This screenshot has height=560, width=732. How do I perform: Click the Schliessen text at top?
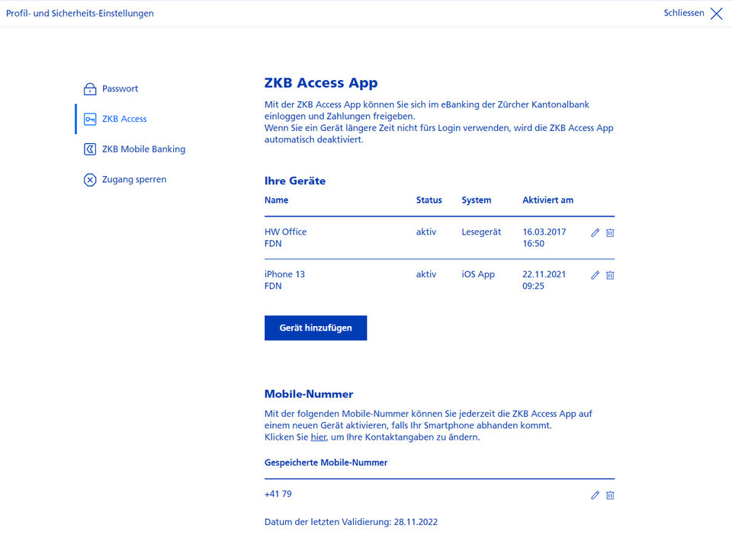pos(684,13)
